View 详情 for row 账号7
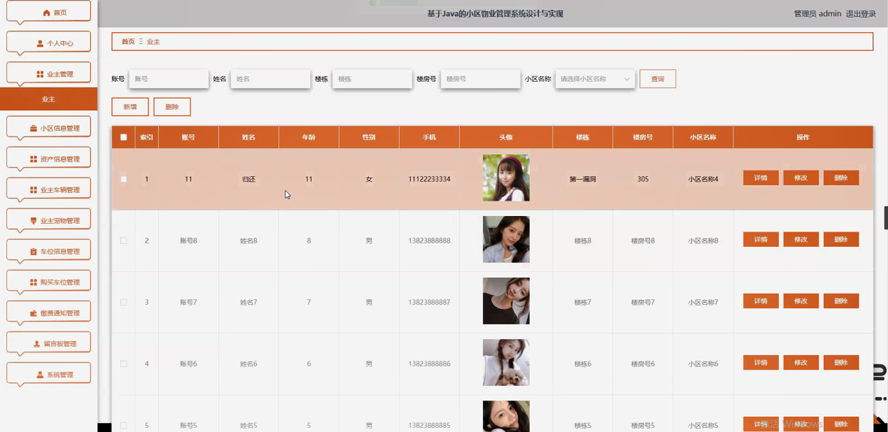Viewport: 888px width, 432px height. [x=761, y=301]
